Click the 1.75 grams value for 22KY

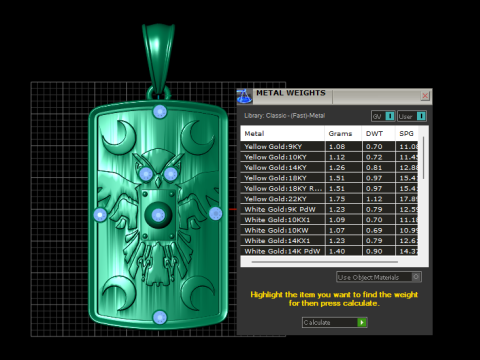point(337,199)
